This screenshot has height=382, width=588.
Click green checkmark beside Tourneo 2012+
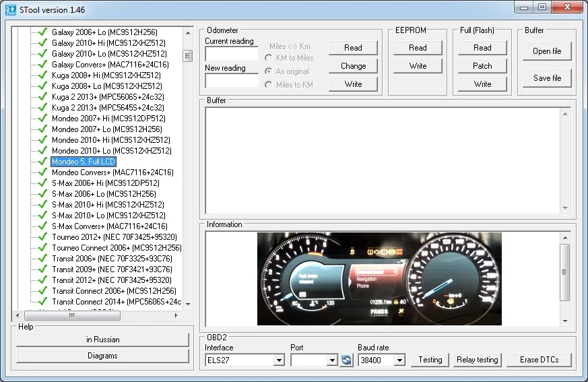pyautogui.click(x=43, y=236)
